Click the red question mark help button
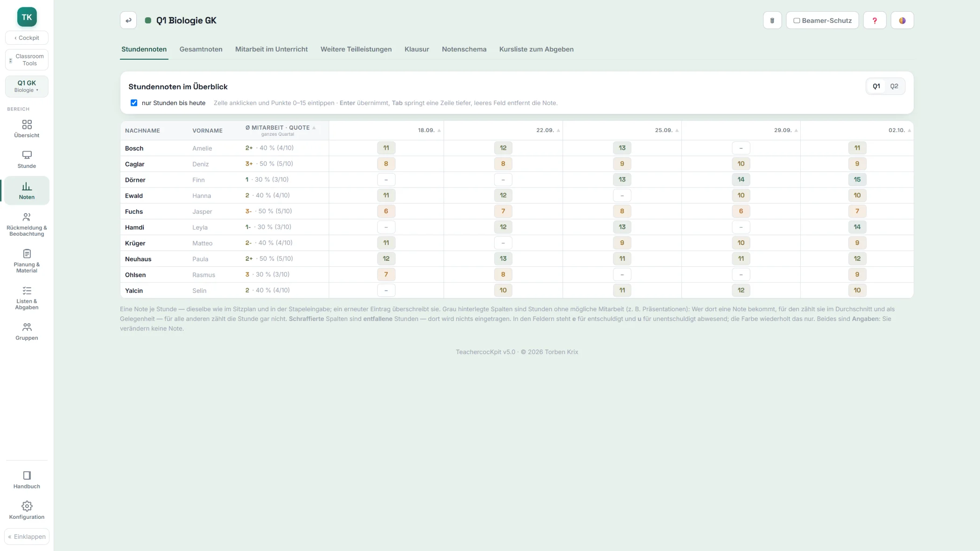The height and width of the screenshot is (551, 980). pyautogui.click(x=875, y=21)
